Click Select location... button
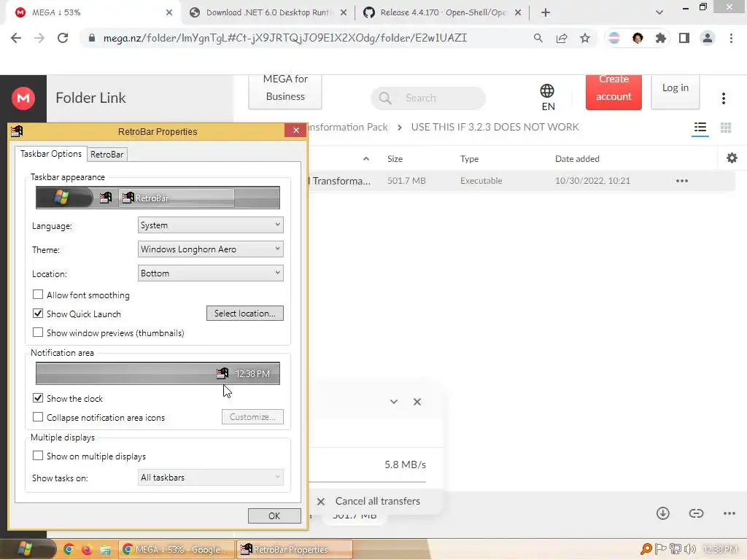 click(x=245, y=314)
